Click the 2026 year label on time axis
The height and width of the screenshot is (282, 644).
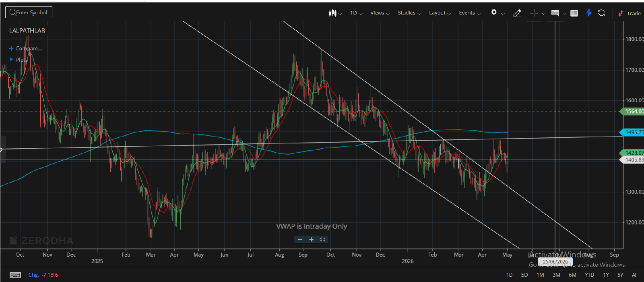coord(408,261)
